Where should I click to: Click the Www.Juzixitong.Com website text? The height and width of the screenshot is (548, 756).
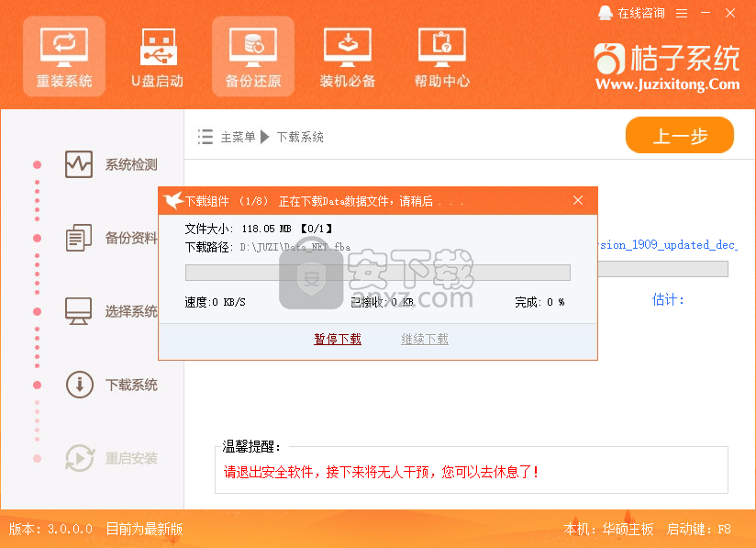667,84
